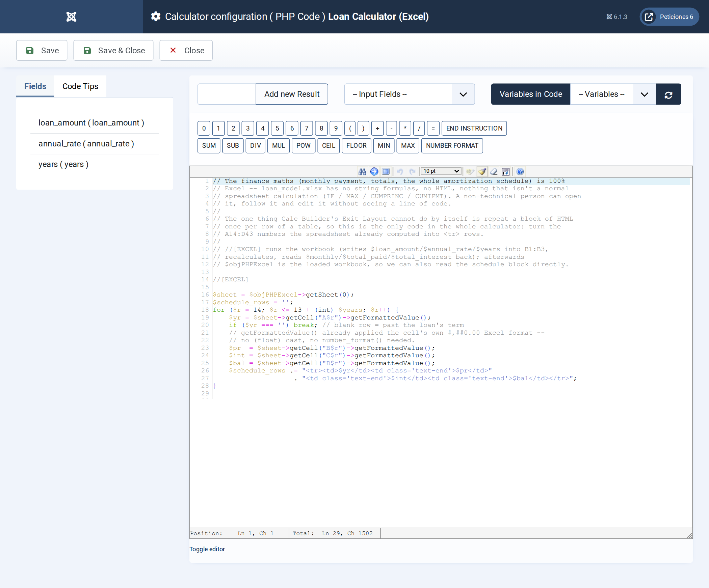Insert END INSTRUCTION into the code

[x=474, y=129]
